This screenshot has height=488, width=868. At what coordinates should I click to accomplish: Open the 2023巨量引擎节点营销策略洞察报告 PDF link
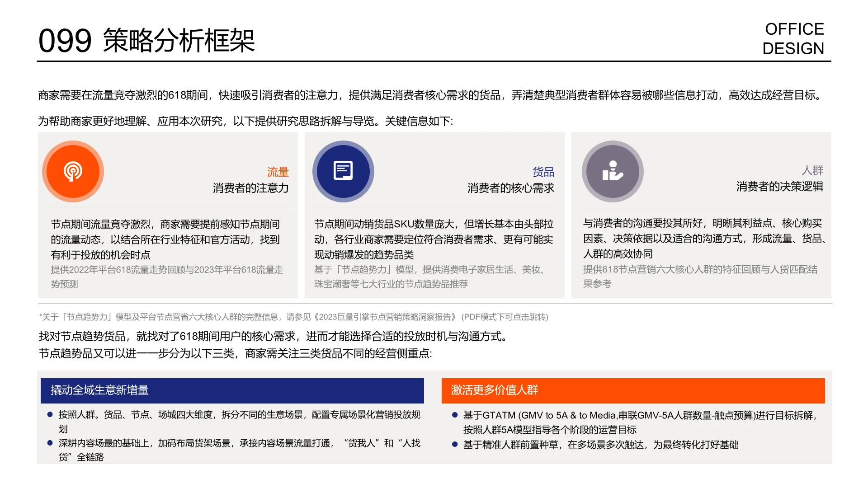[386, 317]
